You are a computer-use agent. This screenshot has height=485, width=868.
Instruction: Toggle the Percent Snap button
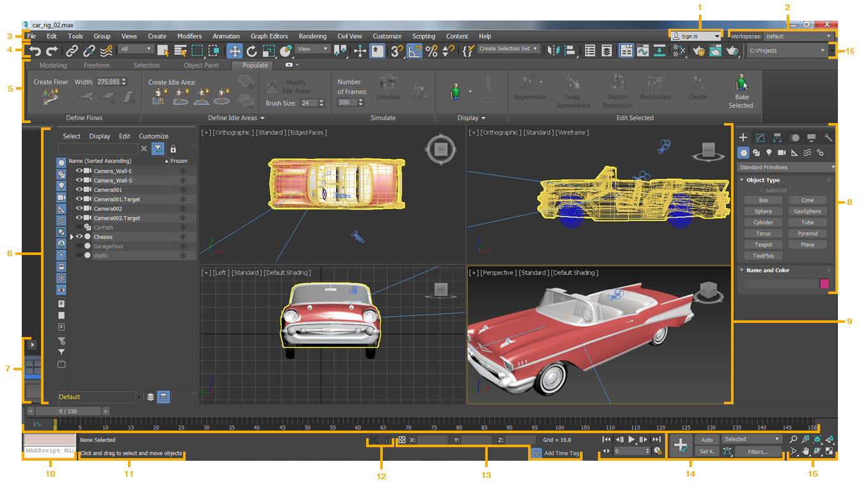(432, 51)
